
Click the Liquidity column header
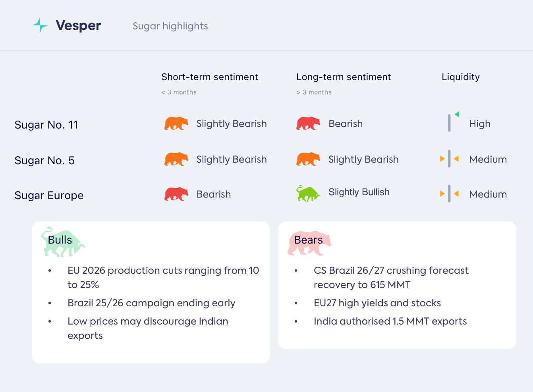[x=460, y=77]
